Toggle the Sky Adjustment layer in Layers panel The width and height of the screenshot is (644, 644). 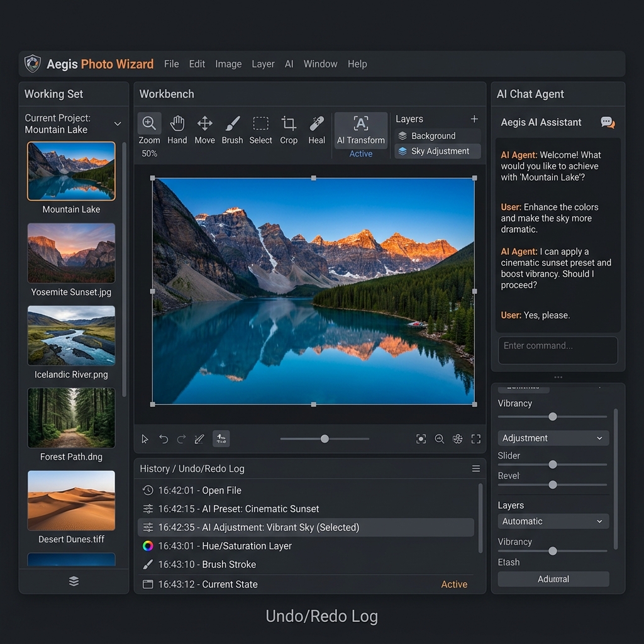point(438,151)
